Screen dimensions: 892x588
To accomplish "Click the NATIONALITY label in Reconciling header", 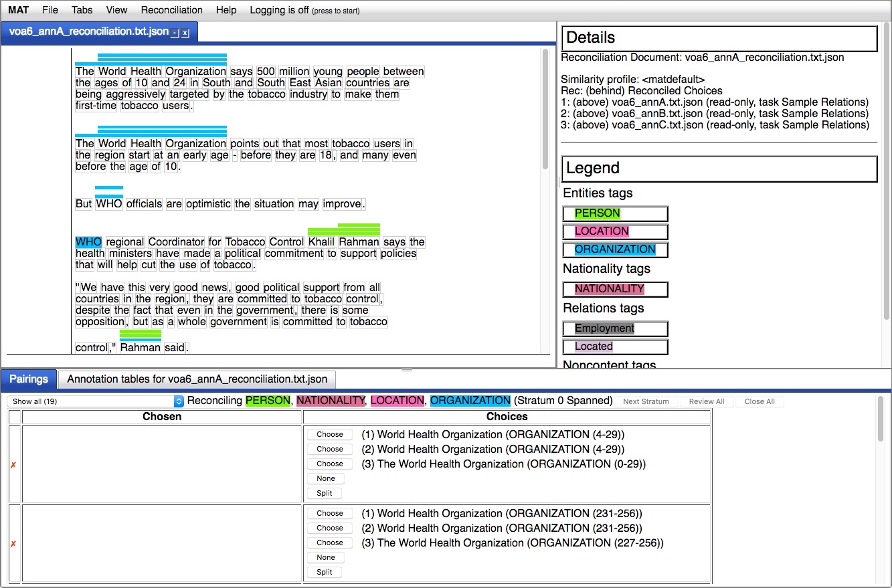I will pyautogui.click(x=331, y=401).
